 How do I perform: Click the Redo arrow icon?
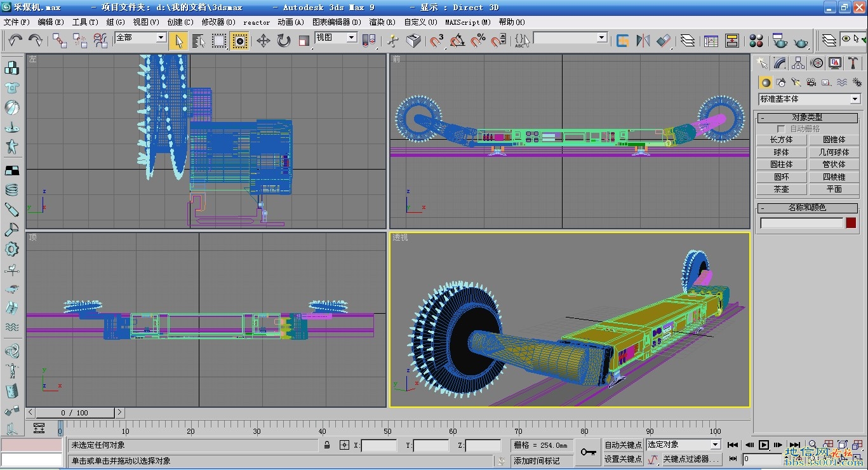[36, 41]
